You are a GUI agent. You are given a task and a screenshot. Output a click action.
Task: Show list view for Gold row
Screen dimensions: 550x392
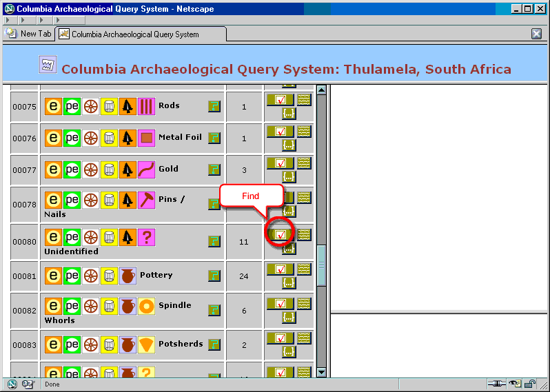[x=304, y=163]
